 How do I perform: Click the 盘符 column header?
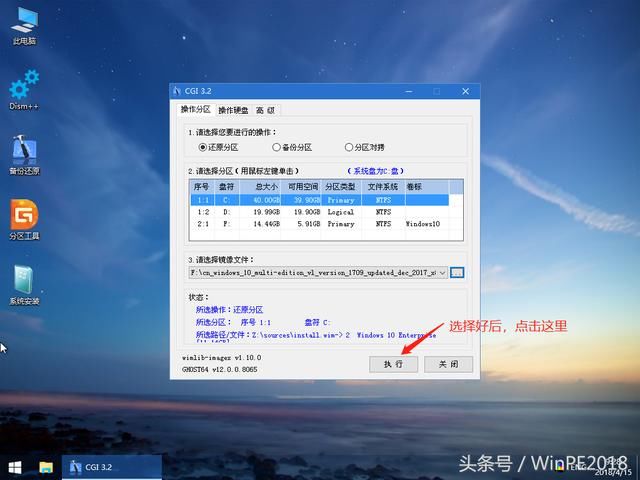click(x=227, y=187)
